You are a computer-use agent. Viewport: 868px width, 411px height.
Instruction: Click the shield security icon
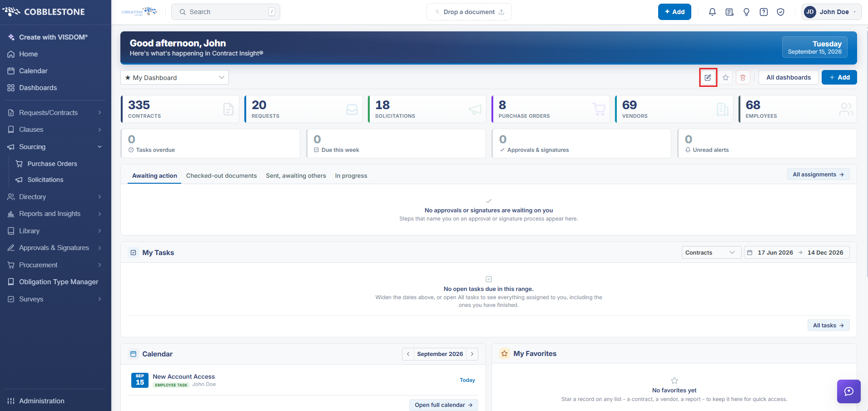(780, 12)
